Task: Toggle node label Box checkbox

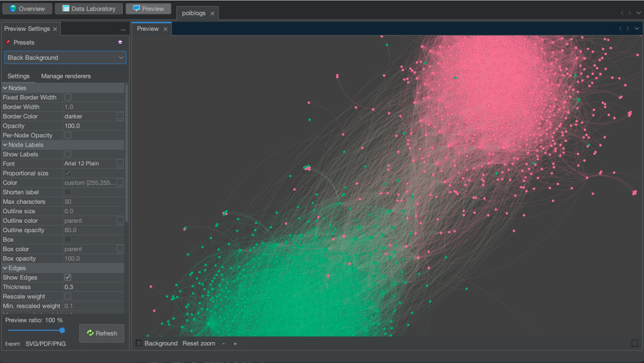Action: [x=68, y=240]
